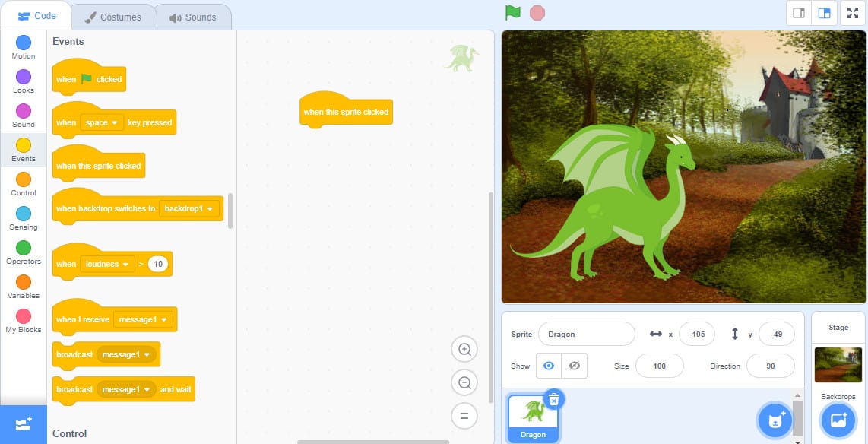Zoom in on the code workspace
Screen dimensions: 868x444
point(464,349)
